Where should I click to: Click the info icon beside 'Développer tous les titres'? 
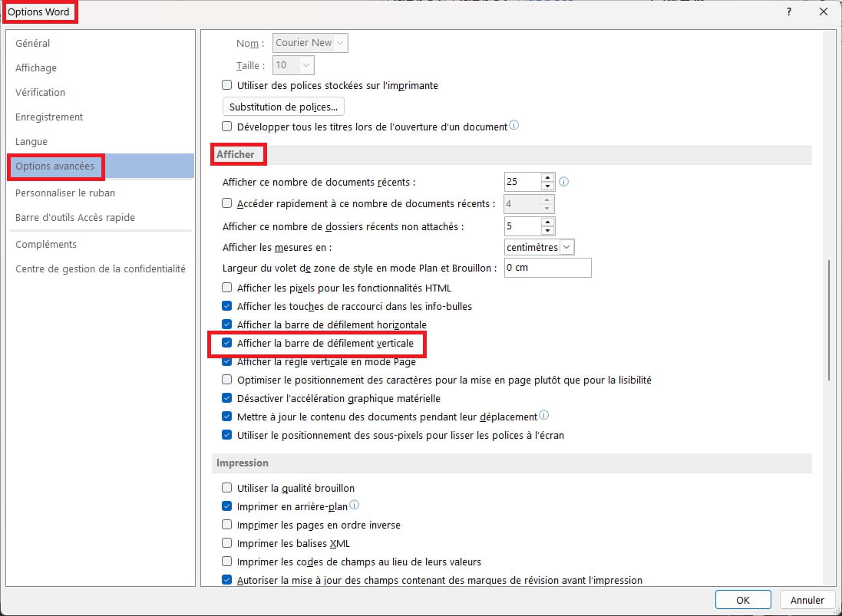pyautogui.click(x=513, y=125)
